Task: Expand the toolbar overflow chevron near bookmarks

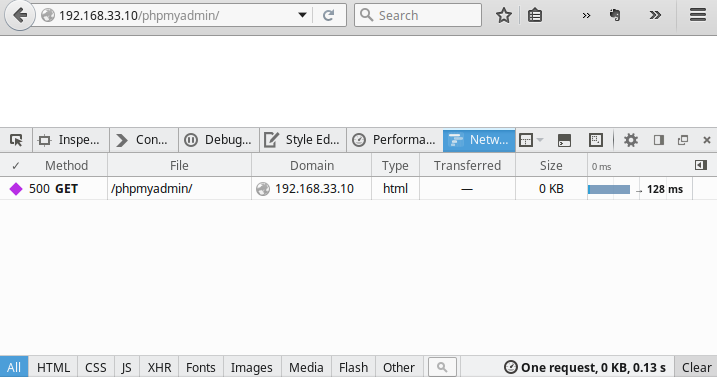Action: (x=586, y=16)
